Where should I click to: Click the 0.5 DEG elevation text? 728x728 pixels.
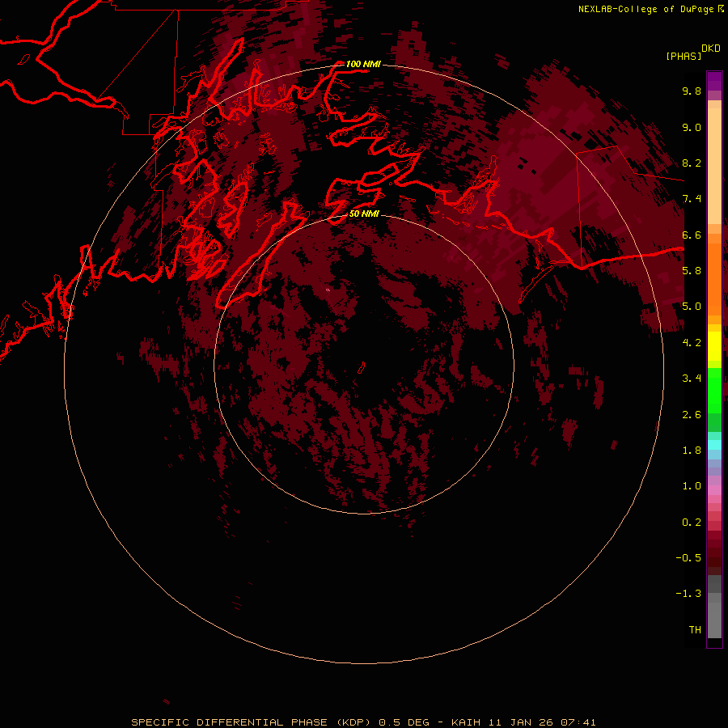(405, 722)
